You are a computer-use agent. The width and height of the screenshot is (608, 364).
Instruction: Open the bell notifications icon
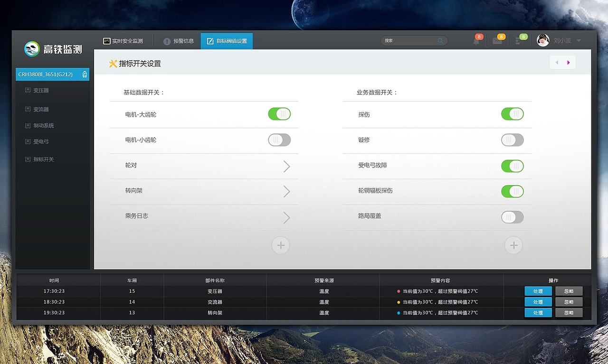click(476, 41)
